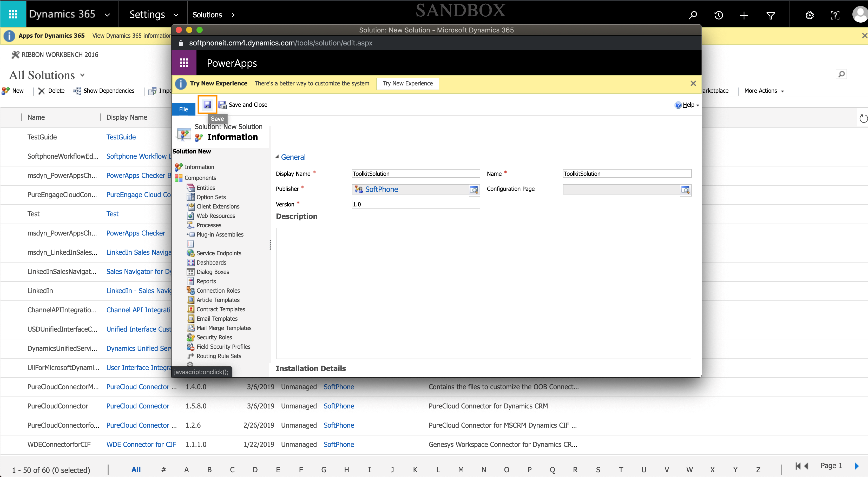This screenshot has height=477, width=868.
Task: Open Routing Rule Sets in the tree
Action: coord(219,356)
